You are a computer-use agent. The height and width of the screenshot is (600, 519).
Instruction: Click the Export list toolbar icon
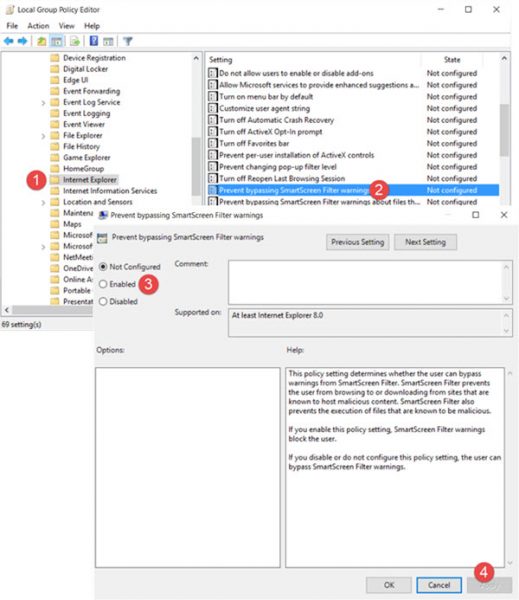75,41
